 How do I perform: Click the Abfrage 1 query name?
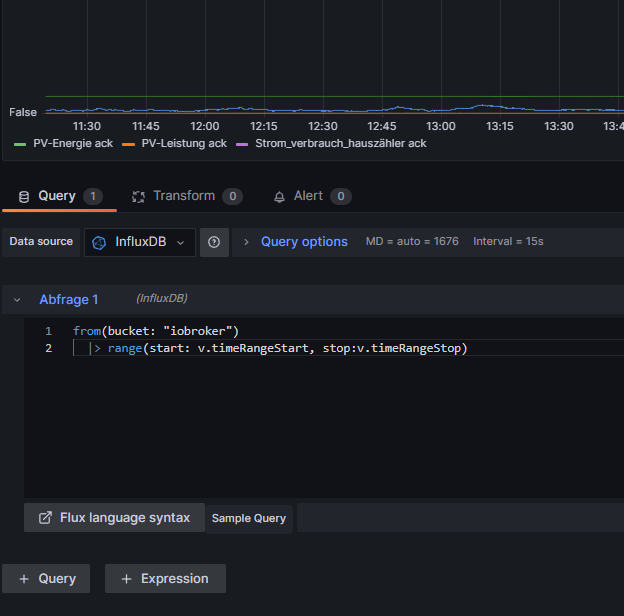[69, 299]
